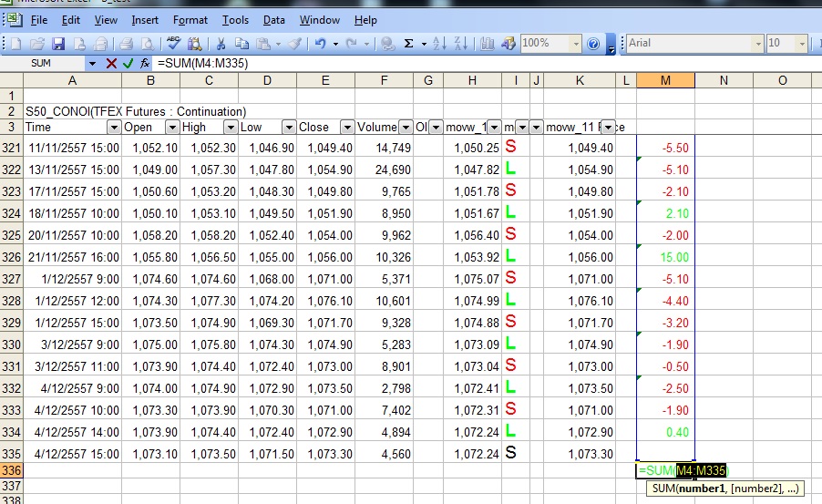
Task: Select column M header
Action: click(666, 81)
